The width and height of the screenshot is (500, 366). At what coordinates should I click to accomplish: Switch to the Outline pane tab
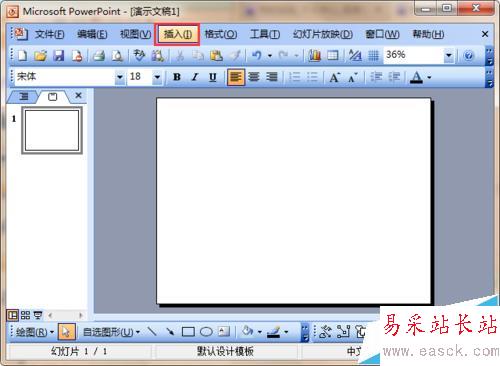click(23, 97)
